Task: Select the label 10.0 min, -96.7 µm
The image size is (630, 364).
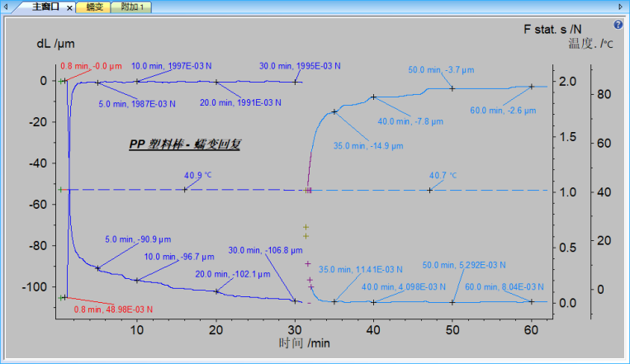Action: 179,257
